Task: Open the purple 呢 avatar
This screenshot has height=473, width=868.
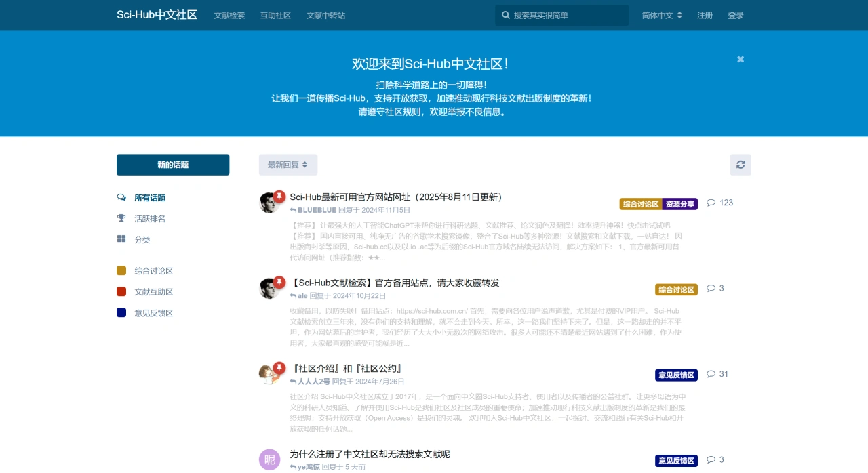Action: [x=270, y=459]
